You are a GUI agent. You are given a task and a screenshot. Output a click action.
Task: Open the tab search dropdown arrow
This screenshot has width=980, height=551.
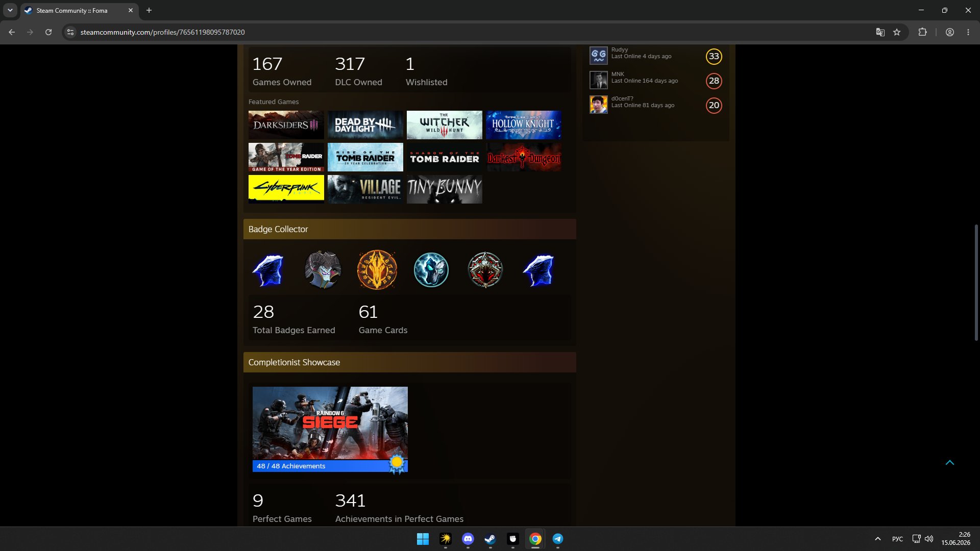coord(10,10)
